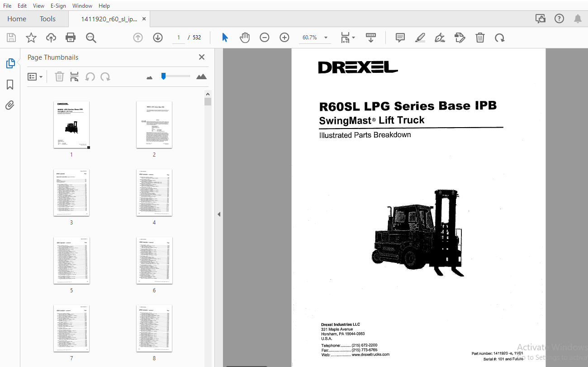This screenshot has height=367, width=588.
Task: Select the page 6 thumbnail
Action: click(x=154, y=261)
